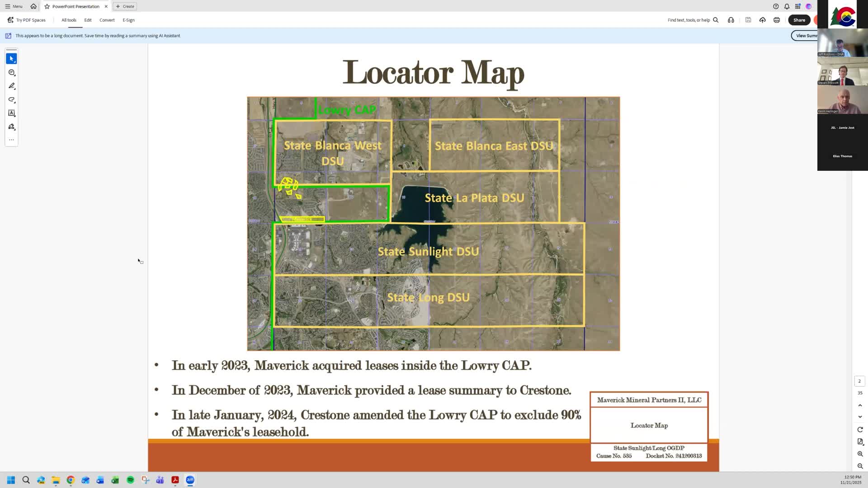Select the Highlight pencil tool
The image size is (868, 488).
click(x=11, y=86)
